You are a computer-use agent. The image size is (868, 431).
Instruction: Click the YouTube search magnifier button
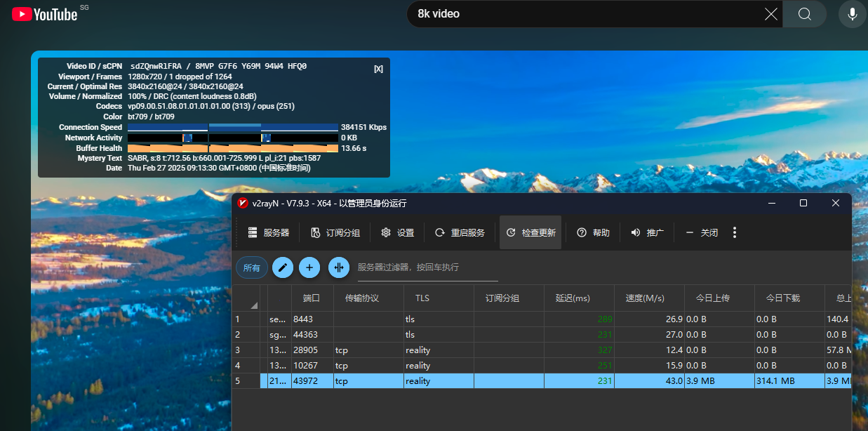point(805,14)
